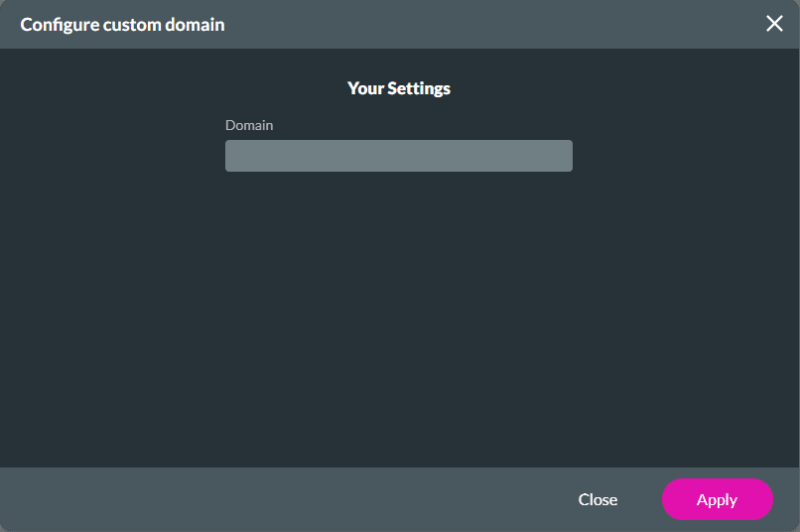Select the grey Domain entry field
This screenshot has width=800, height=532.
[398, 156]
